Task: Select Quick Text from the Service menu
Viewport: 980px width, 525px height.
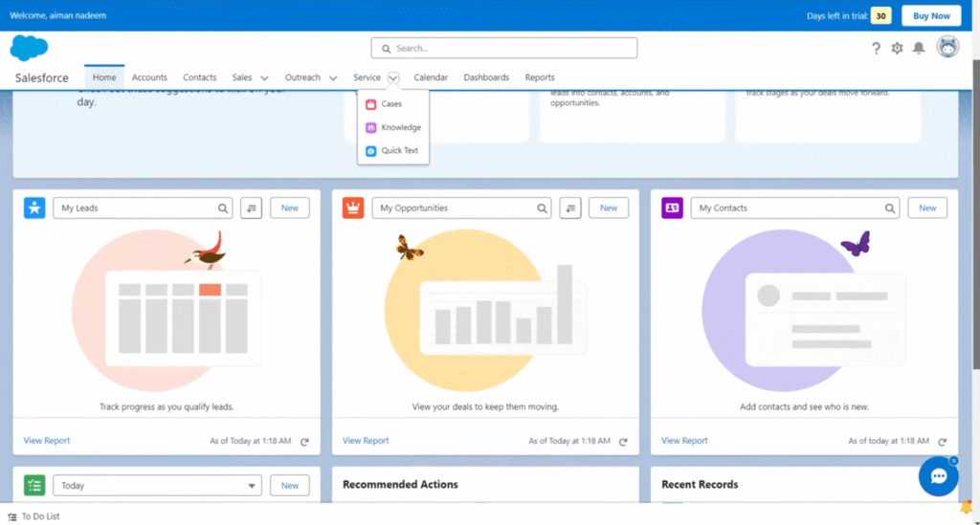Action: 393,150
